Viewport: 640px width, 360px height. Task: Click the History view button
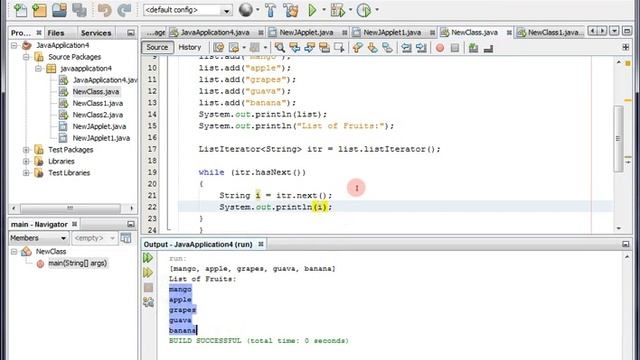click(190, 47)
